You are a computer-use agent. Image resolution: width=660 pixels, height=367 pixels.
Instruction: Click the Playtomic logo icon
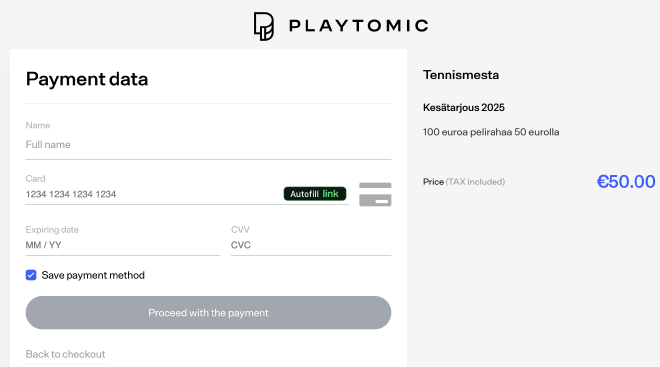(x=264, y=26)
